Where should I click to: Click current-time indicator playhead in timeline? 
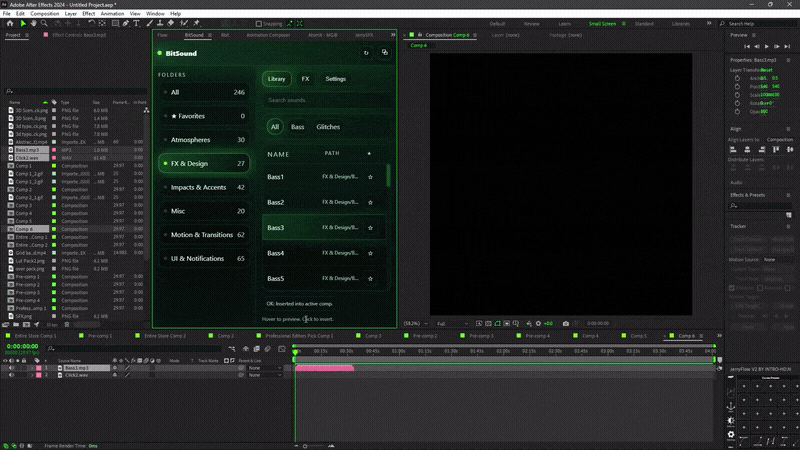pos(295,352)
